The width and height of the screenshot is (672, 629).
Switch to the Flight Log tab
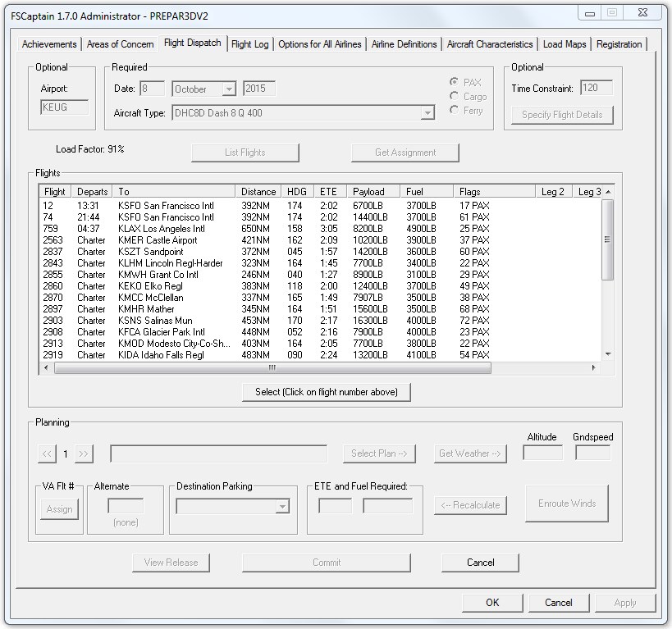click(250, 44)
